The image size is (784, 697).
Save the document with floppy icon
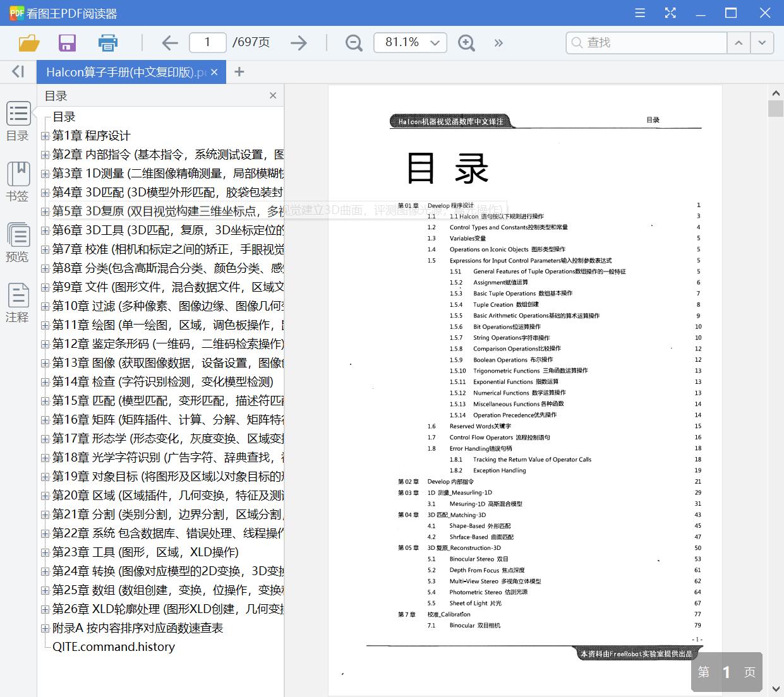tap(67, 43)
